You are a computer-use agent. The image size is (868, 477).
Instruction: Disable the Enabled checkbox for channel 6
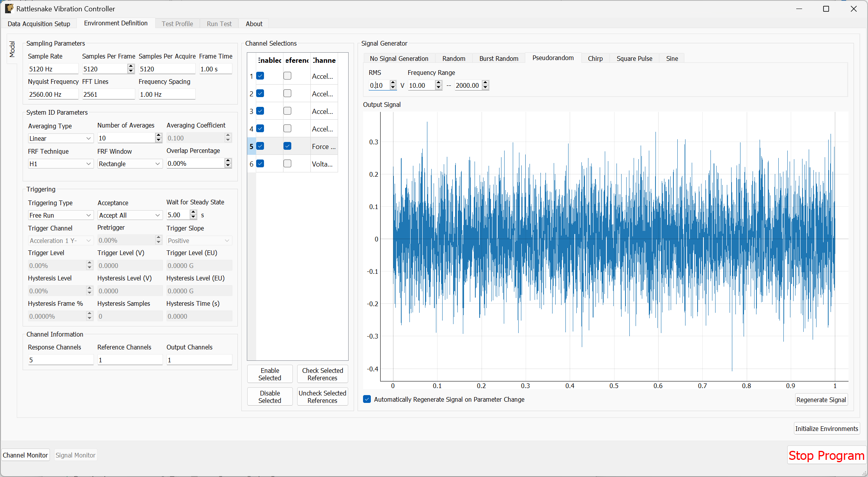click(260, 163)
